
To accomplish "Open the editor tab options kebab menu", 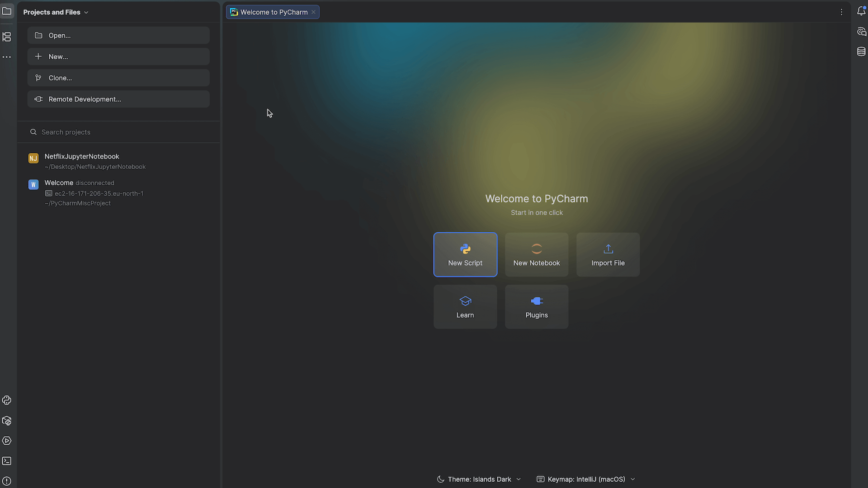I will click(841, 12).
